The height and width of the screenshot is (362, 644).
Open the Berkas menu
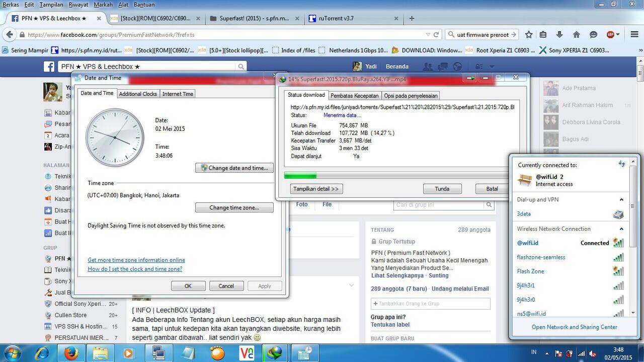(11, 5)
